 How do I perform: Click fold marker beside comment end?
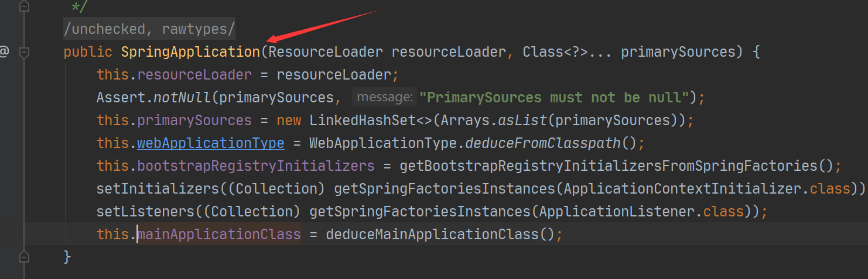tap(24, 8)
